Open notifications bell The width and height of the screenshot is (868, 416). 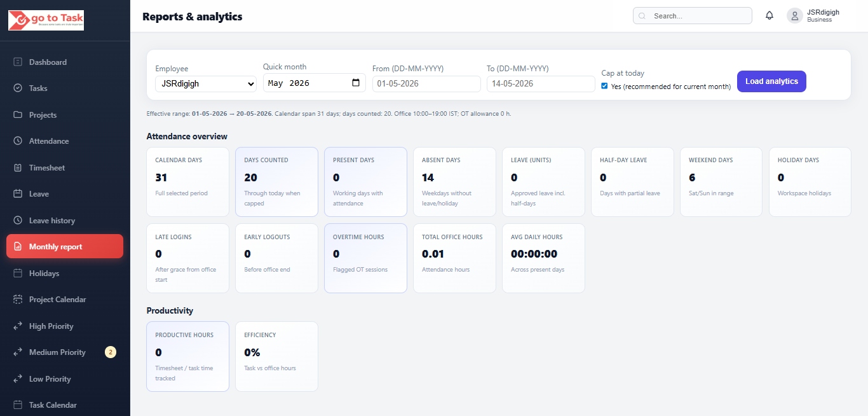(770, 16)
